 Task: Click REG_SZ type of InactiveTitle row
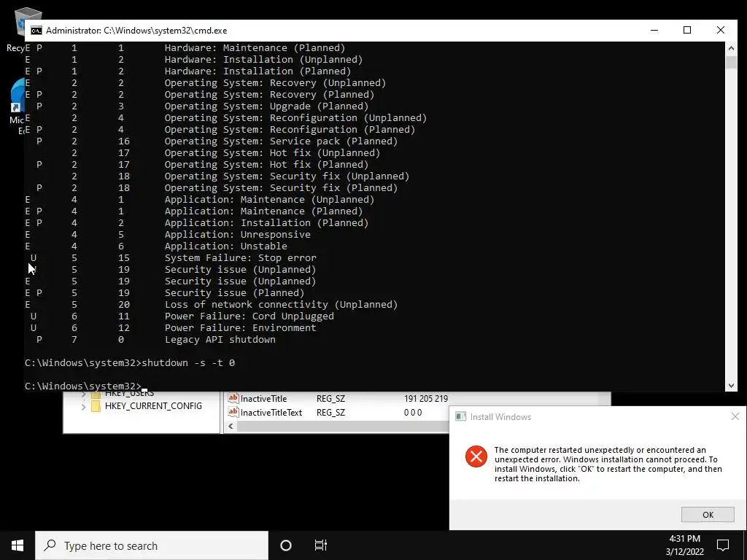coord(330,399)
